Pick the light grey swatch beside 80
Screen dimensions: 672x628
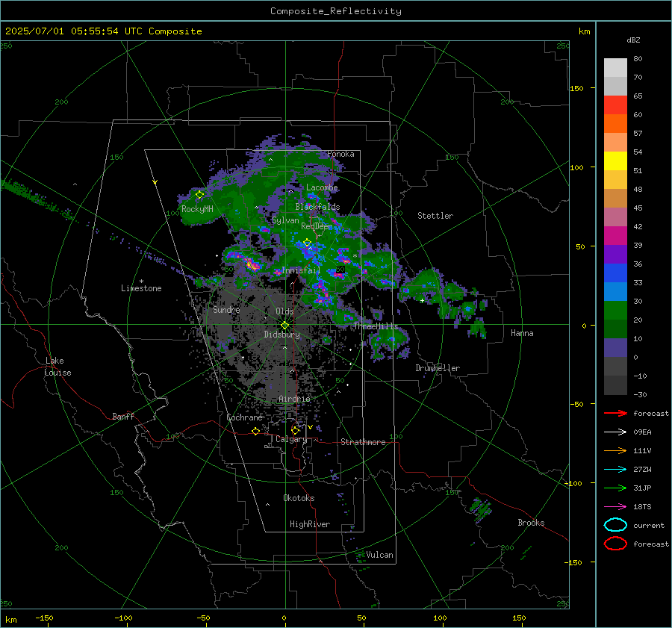615,68
